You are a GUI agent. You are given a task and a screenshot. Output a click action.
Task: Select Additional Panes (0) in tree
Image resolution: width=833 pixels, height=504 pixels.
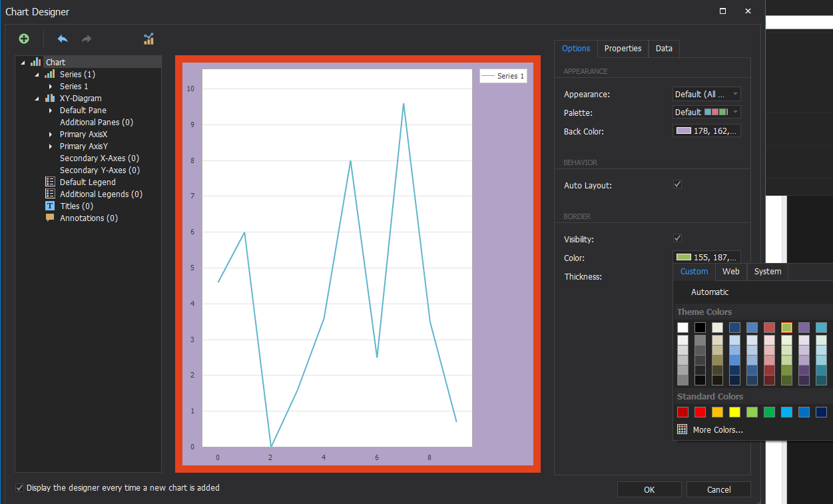pos(97,122)
